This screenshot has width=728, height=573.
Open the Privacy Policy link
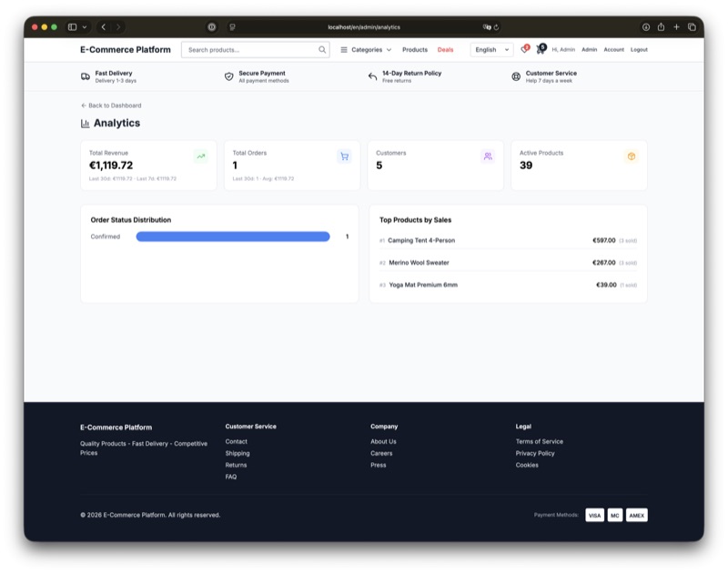[535, 453]
